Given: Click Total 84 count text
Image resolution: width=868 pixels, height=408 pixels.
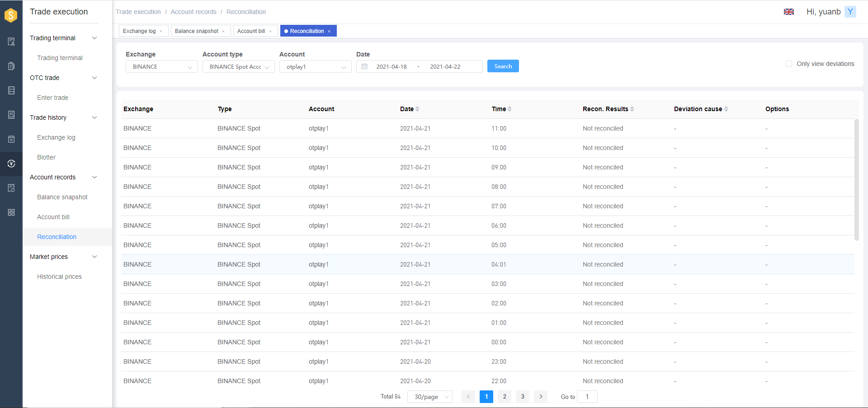Looking at the screenshot, I should (391, 396).
